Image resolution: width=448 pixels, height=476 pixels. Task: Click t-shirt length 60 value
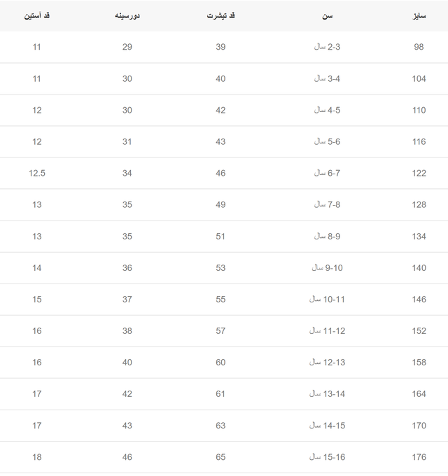[x=220, y=363]
